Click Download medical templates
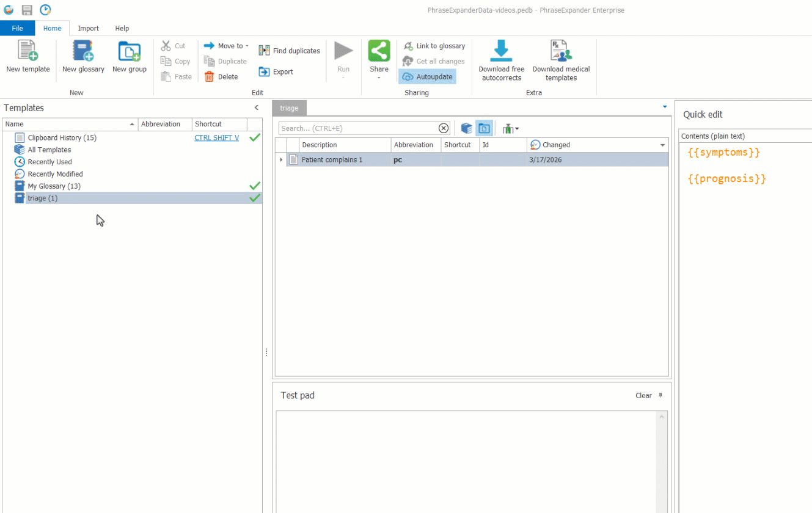 (x=561, y=60)
